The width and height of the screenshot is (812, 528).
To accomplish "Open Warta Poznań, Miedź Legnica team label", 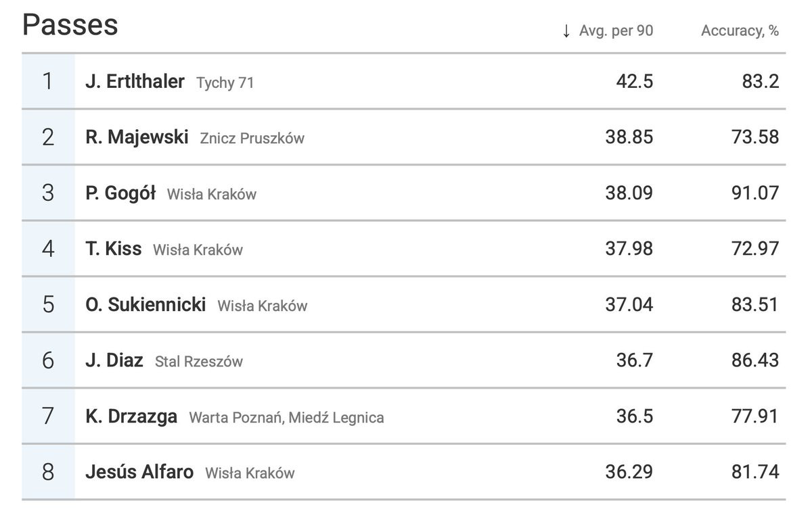I will [286, 418].
